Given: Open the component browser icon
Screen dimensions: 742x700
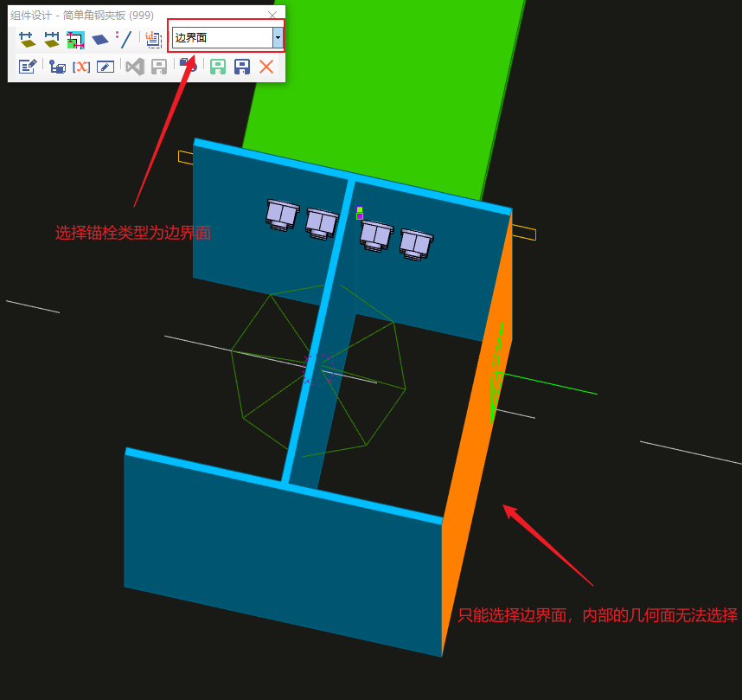Looking at the screenshot, I should 57,67.
